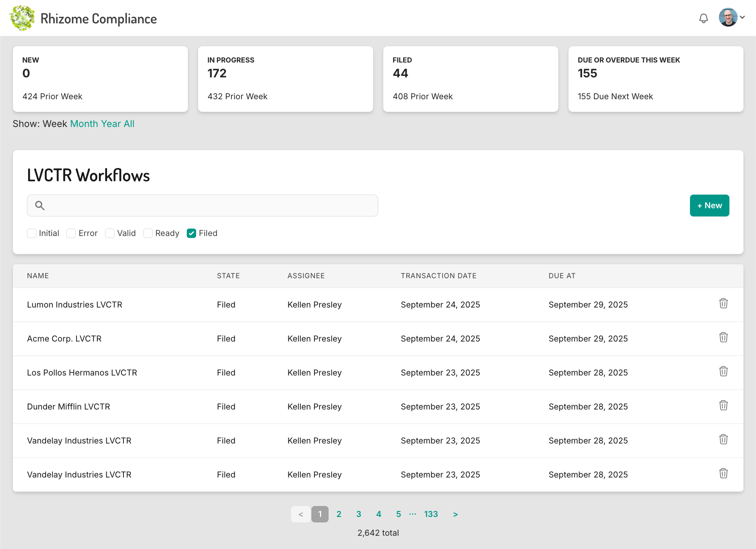The height and width of the screenshot is (549, 756).
Task: Show stats by Month
Action: [x=84, y=124]
